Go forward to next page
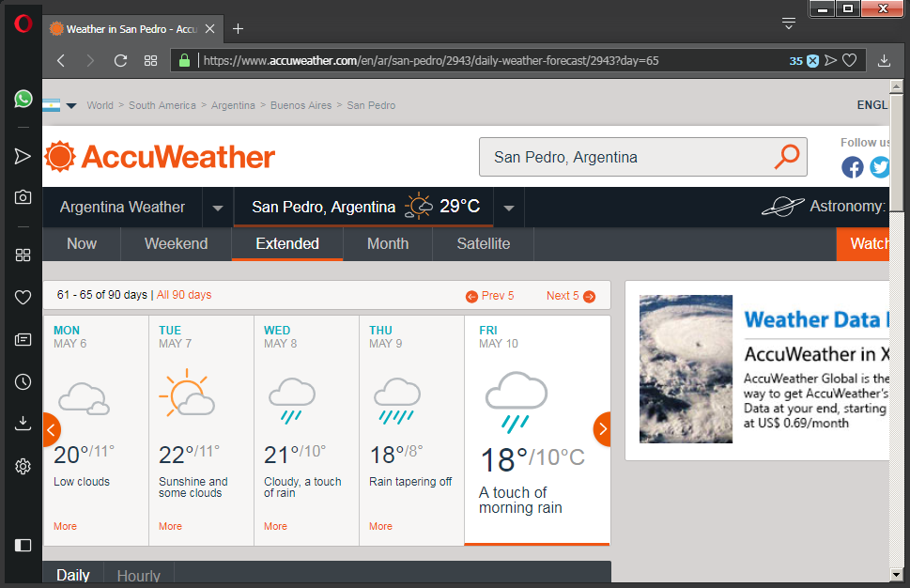The image size is (910, 588). click(90, 60)
